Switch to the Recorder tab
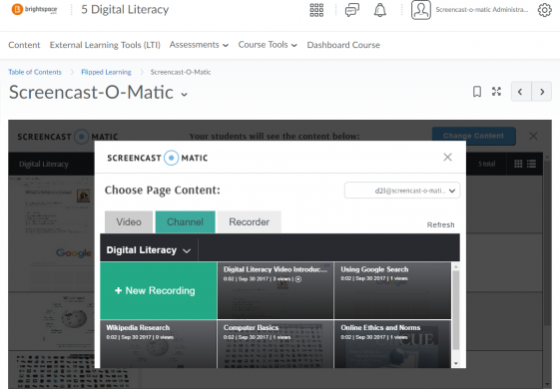Image resolution: width=560 pixels, height=392 pixels. (250, 222)
